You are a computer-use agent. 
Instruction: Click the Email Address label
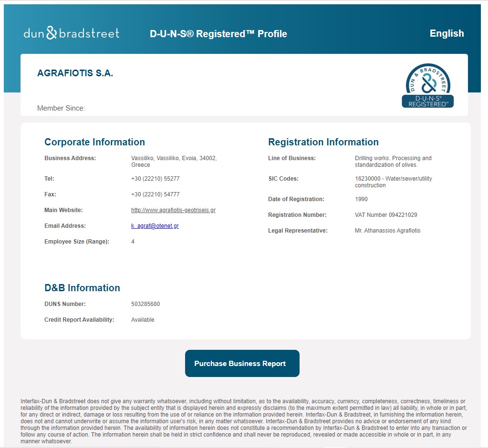click(65, 226)
